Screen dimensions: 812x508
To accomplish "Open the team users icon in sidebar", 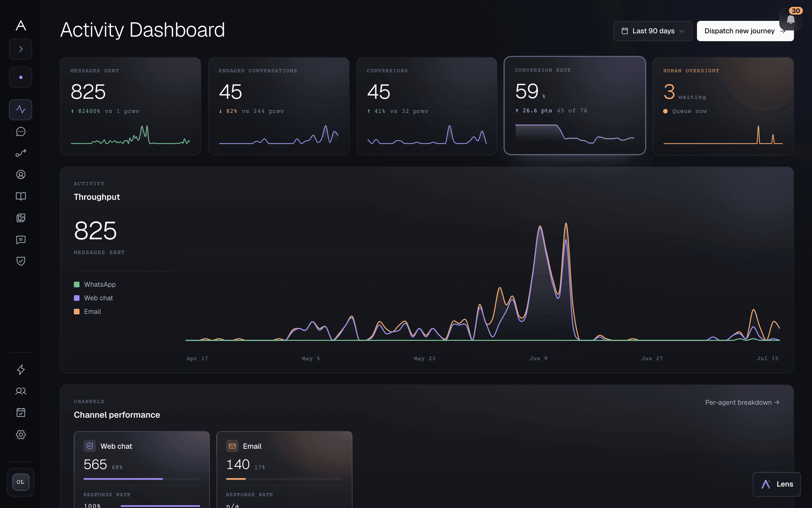I will pyautogui.click(x=21, y=391).
